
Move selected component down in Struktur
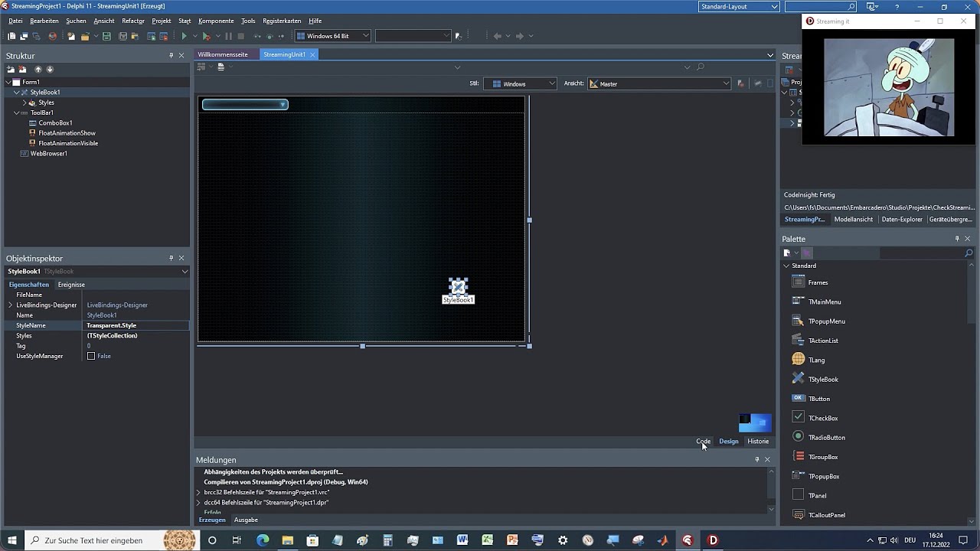pyautogui.click(x=51, y=69)
